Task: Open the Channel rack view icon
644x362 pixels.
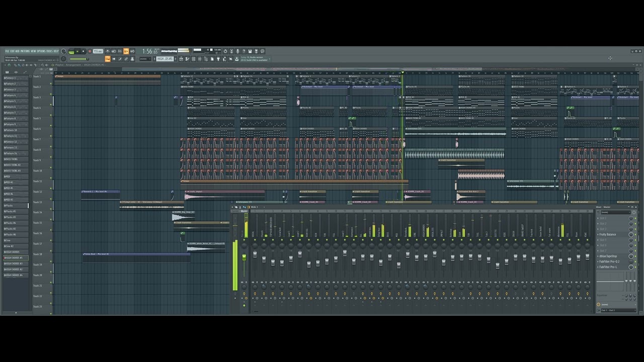Action: (x=193, y=59)
